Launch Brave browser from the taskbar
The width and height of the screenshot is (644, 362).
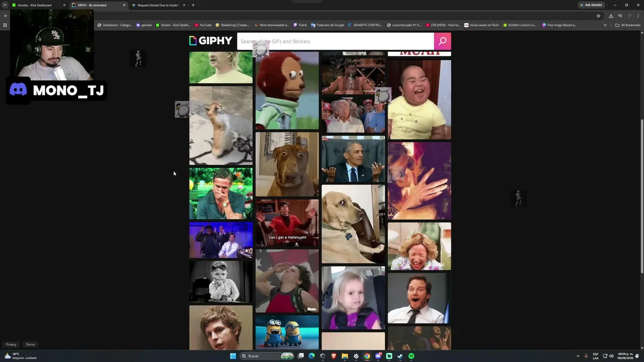click(x=334, y=356)
